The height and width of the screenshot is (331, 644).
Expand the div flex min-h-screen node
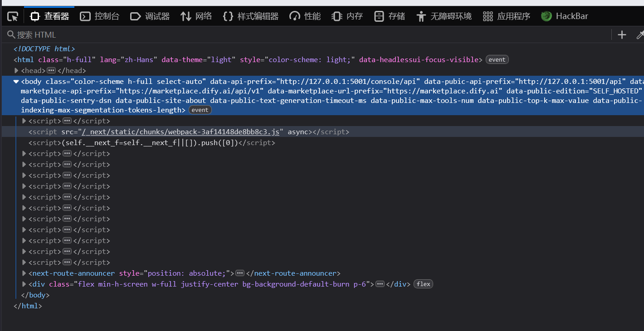click(x=24, y=284)
